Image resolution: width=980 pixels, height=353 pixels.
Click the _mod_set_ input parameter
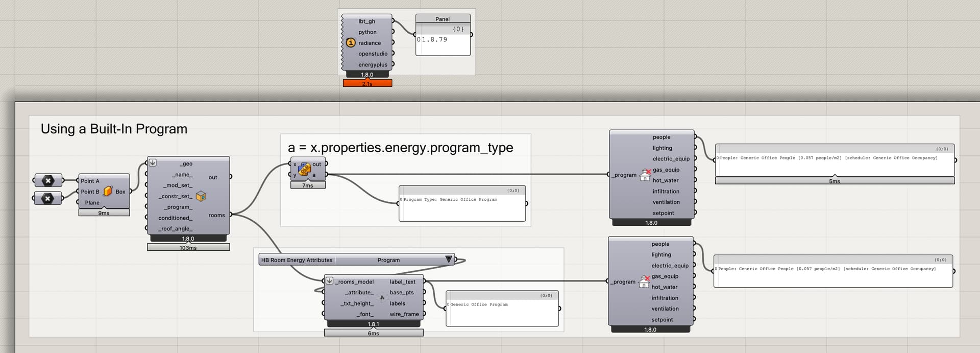pos(178,185)
